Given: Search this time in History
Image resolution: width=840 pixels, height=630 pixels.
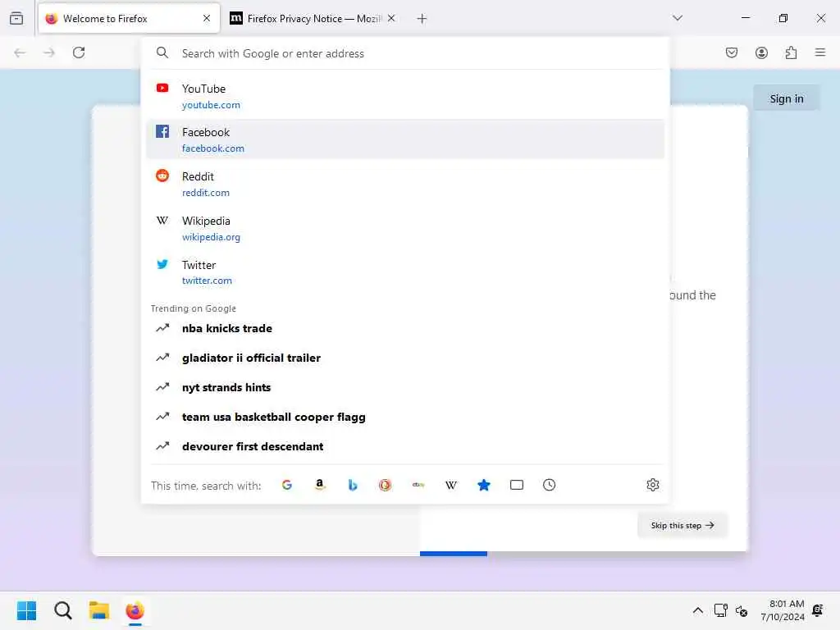Looking at the screenshot, I should click(549, 485).
